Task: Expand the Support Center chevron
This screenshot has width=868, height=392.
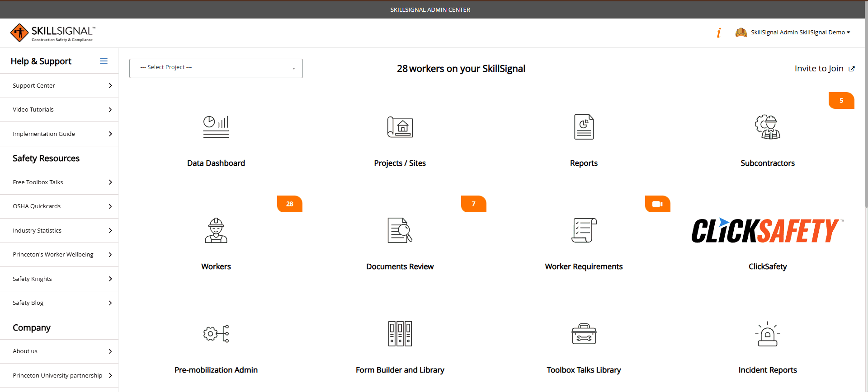Action: [110, 86]
